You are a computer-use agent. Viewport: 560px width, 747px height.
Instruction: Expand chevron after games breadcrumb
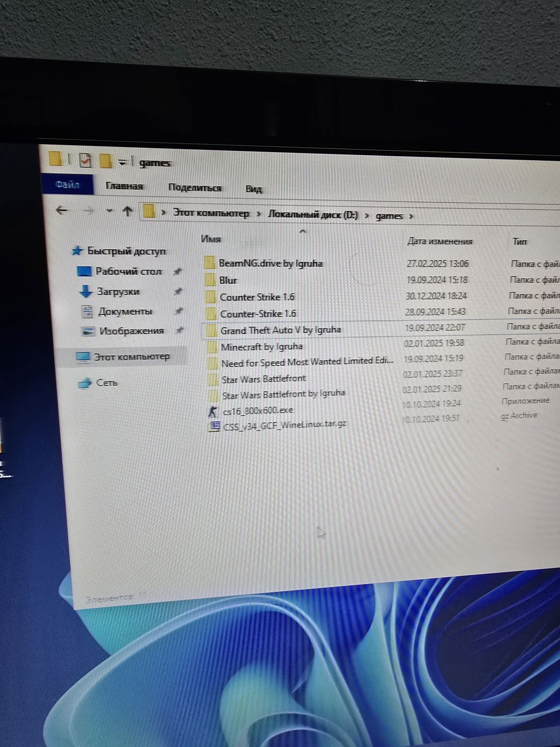[411, 216]
